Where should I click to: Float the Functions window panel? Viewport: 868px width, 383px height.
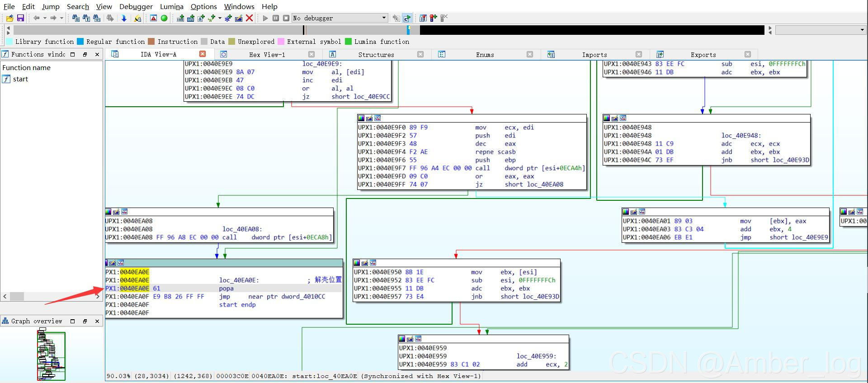[x=85, y=54]
